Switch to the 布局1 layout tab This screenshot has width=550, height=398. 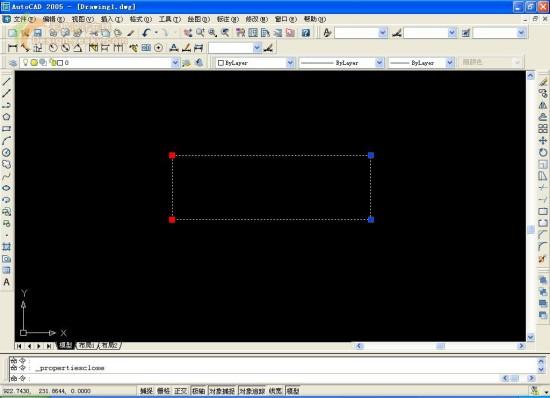click(87, 345)
